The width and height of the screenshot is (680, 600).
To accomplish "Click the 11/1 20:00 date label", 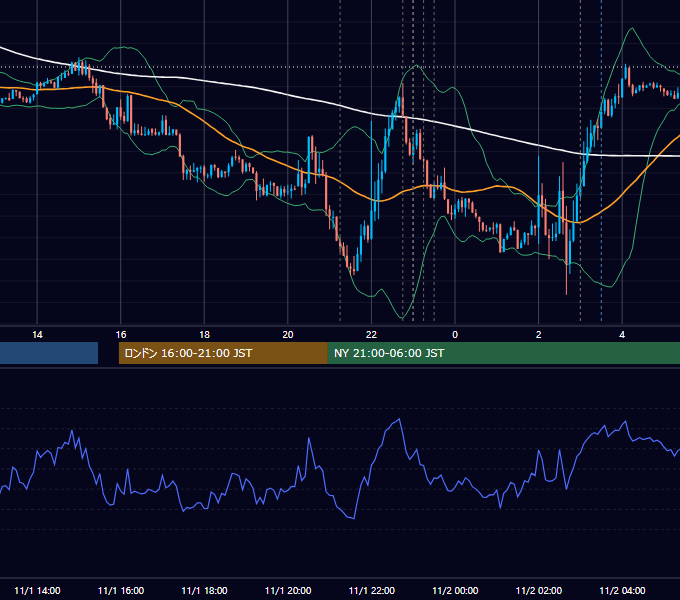I will [x=288, y=590].
